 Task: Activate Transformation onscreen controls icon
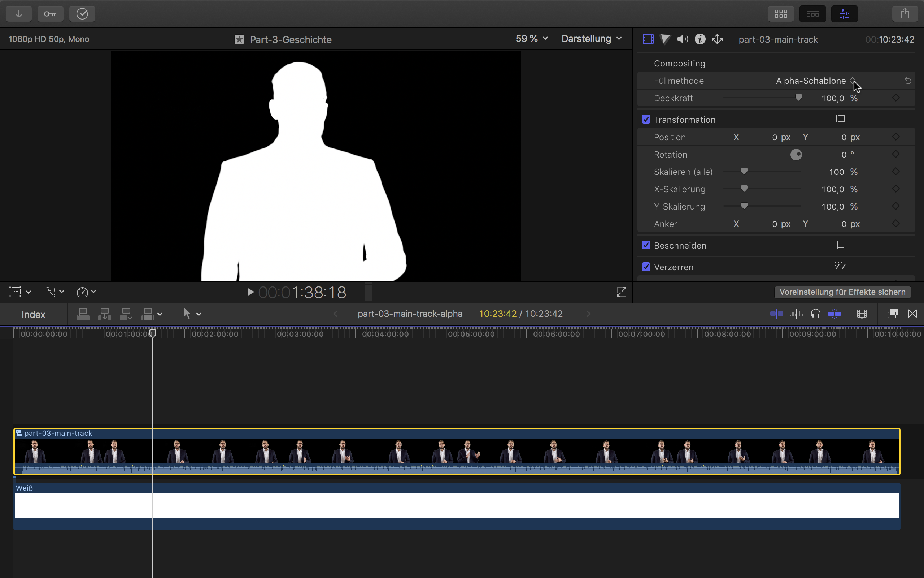(840, 119)
